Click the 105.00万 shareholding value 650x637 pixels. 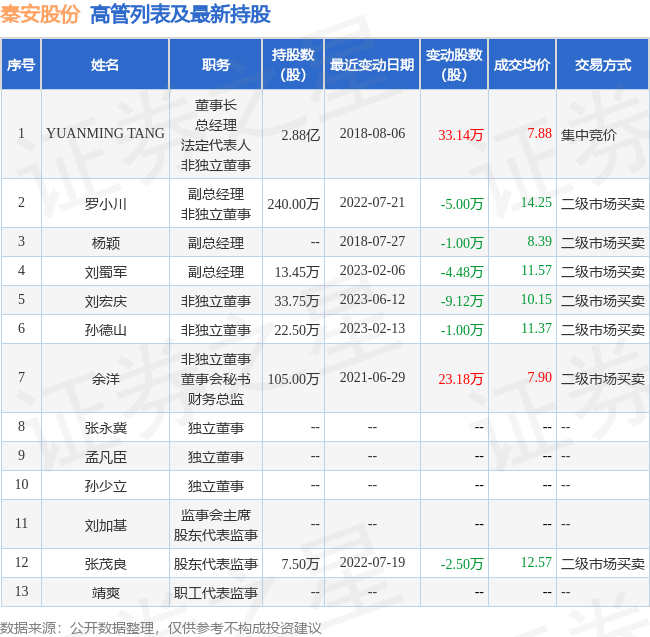(x=293, y=379)
